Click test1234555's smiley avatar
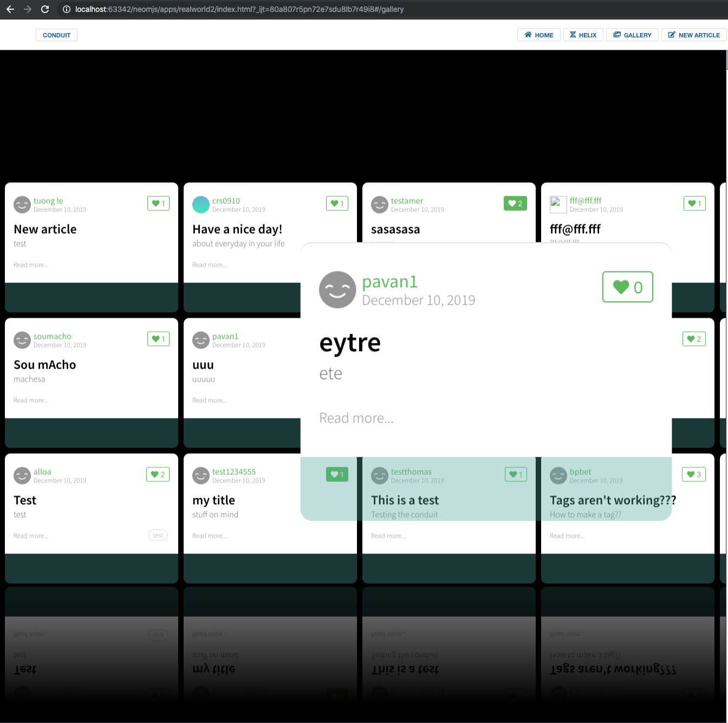728x723 pixels. pyautogui.click(x=201, y=475)
